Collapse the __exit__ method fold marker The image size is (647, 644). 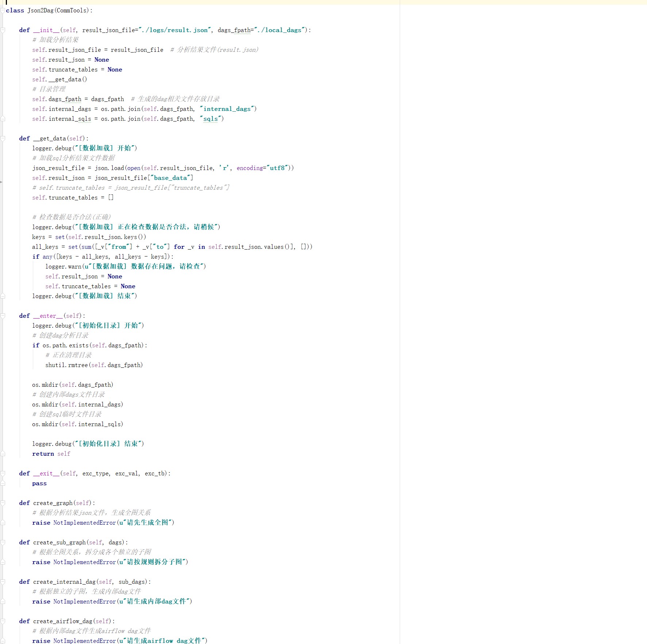pos(3,473)
